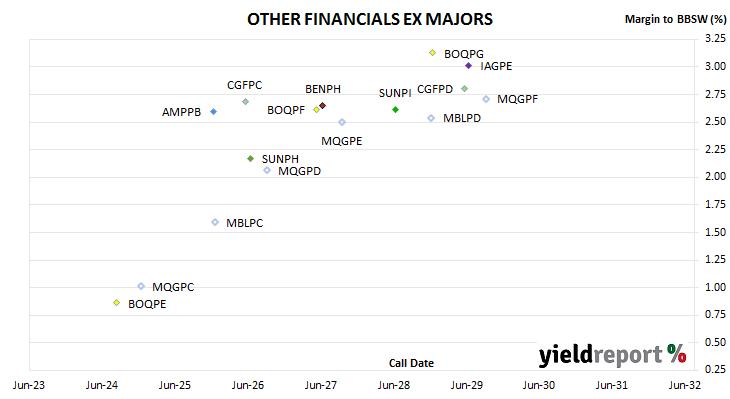Screen dimensions: 730x399
Task: Select the SUNPI green diamond marker
Action: tap(395, 109)
